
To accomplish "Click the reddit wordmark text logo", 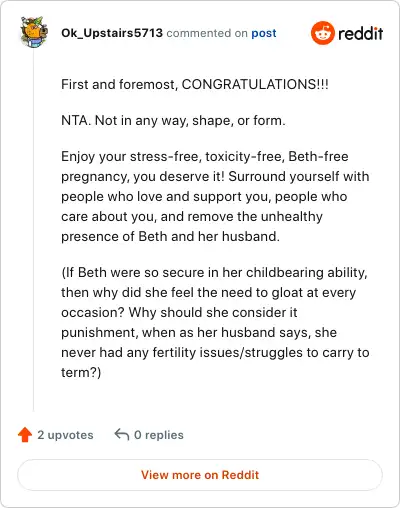I will (x=360, y=33).
